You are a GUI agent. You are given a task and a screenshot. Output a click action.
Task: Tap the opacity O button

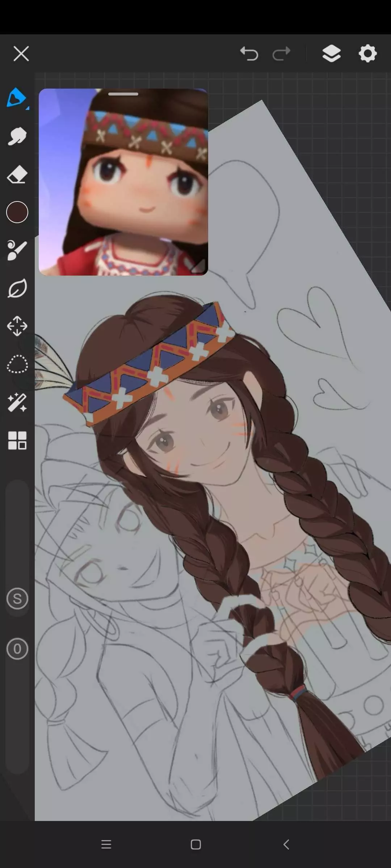[17, 649]
